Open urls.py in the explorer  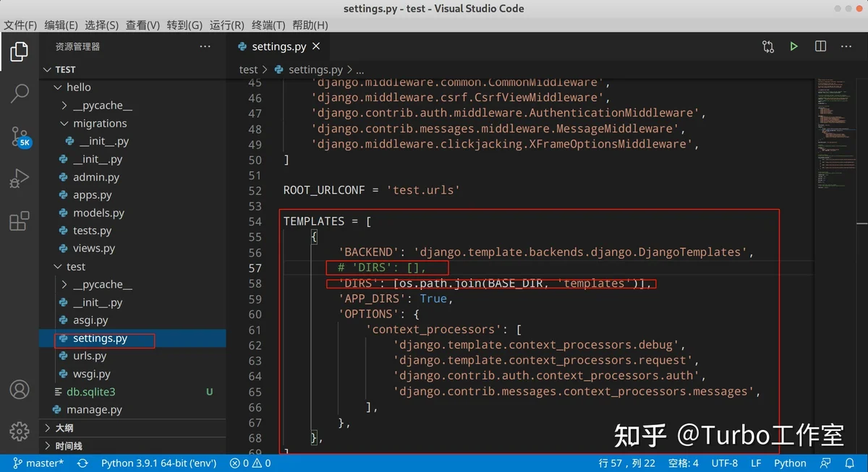coord(132,356)
